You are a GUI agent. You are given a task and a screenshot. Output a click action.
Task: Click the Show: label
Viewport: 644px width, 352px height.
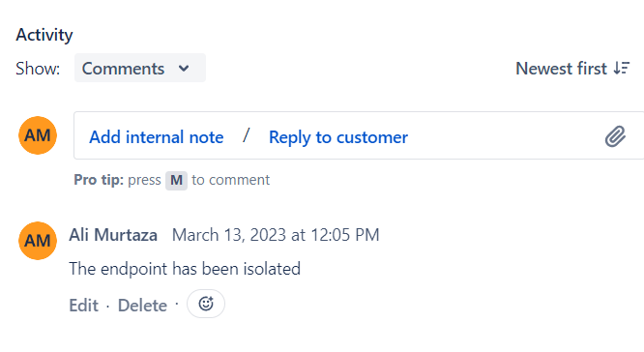tap(38, 69)
